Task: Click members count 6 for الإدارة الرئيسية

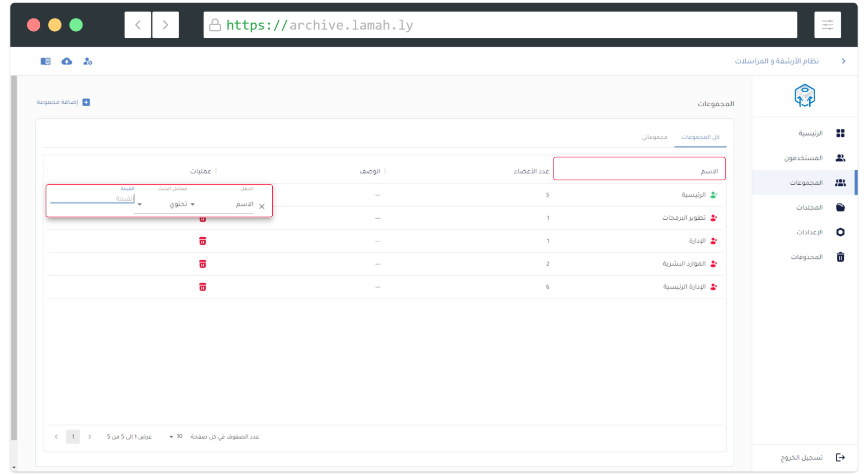Action: click(x=547, y=287)
